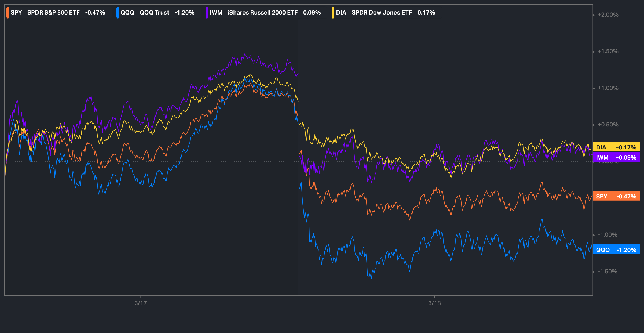Image resolution: width=644 pixels, height=333 pixels.
Task: Click the +2.00% axis tick label
Action: (x=608, y=15)
